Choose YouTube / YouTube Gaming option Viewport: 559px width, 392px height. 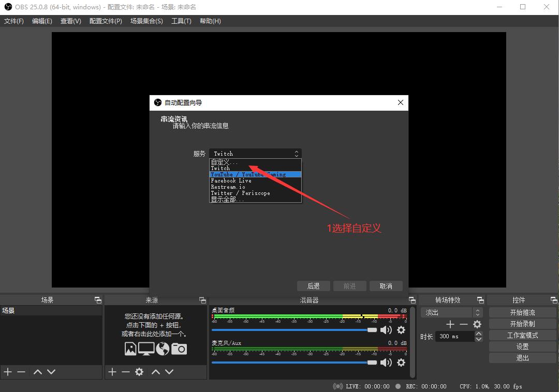[x=255, y=174]
